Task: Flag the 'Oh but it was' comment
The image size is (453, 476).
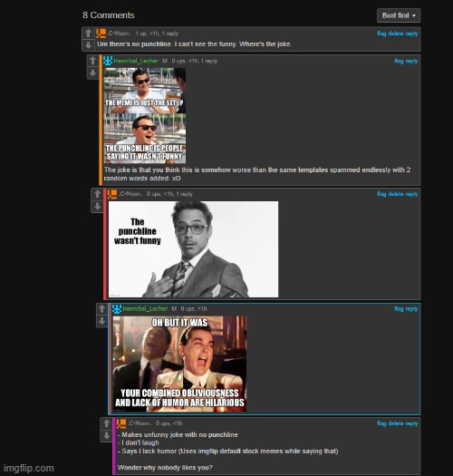Action: point(399,309)
